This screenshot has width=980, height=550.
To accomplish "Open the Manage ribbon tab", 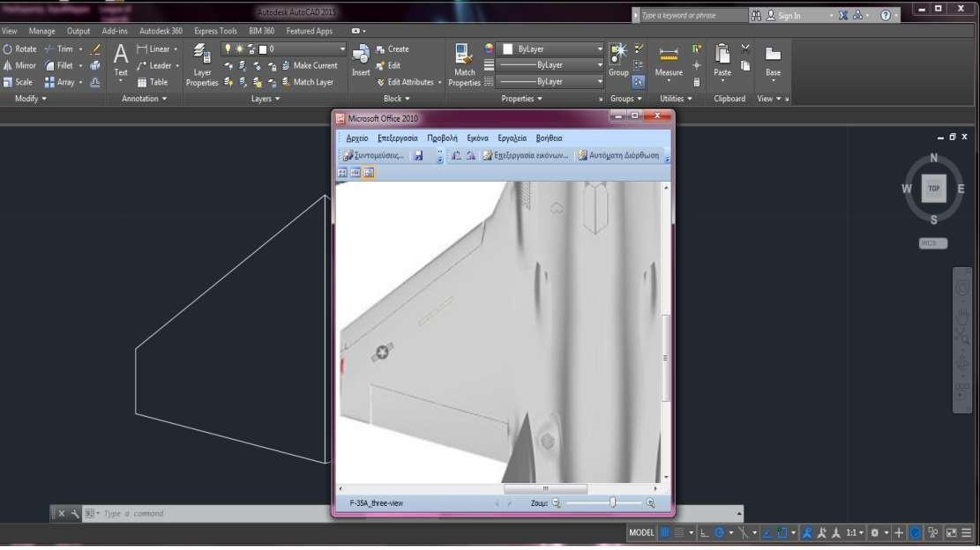I will pyautogui.click(x=41, y=31).
